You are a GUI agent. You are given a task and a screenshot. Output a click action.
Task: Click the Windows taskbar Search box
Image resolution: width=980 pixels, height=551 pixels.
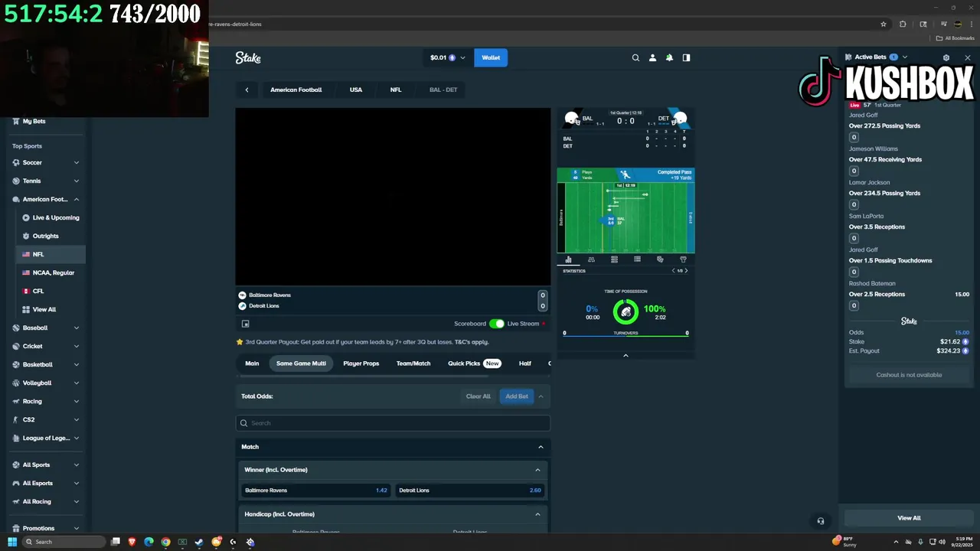click(x=64, y=542)
